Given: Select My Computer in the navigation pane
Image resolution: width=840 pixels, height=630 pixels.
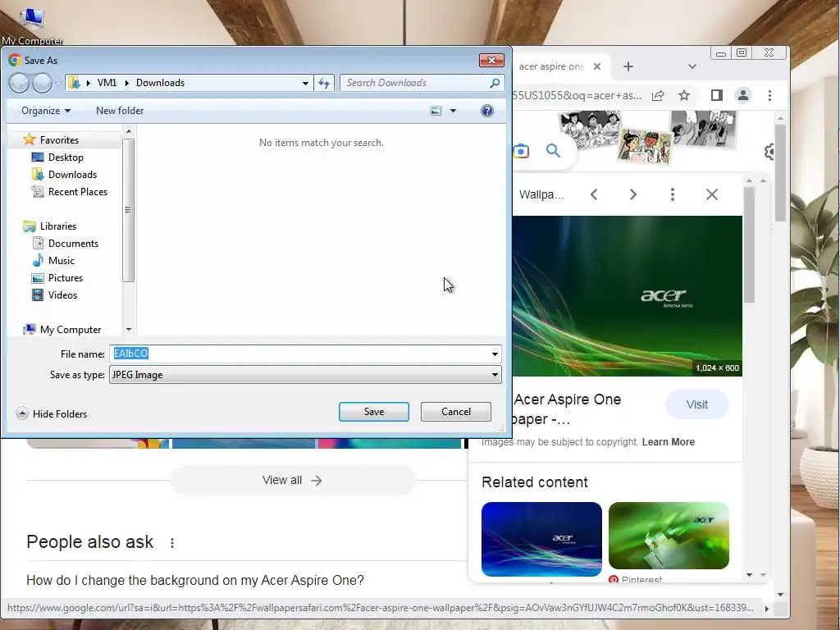Looking at the screenshot, I should [x=71, y=330].
